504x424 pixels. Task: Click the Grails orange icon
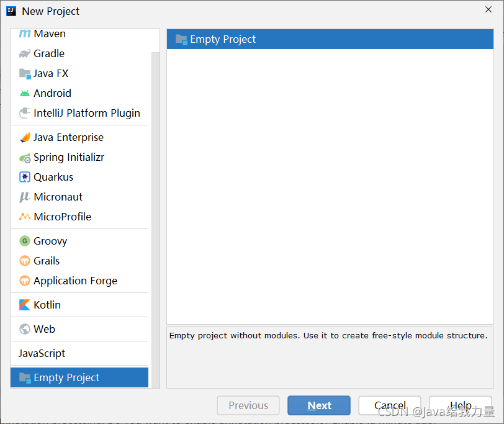[24, 261]
